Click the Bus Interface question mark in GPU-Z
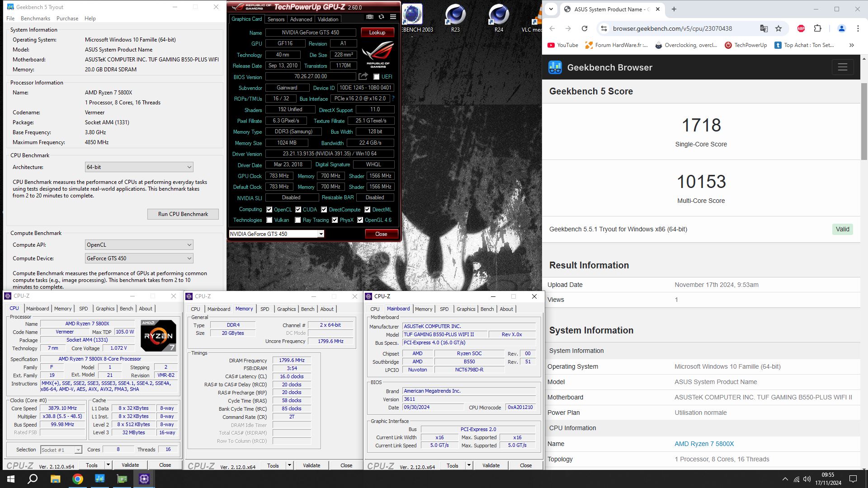The height and width of the screenshot is (488, 868). 393,99
